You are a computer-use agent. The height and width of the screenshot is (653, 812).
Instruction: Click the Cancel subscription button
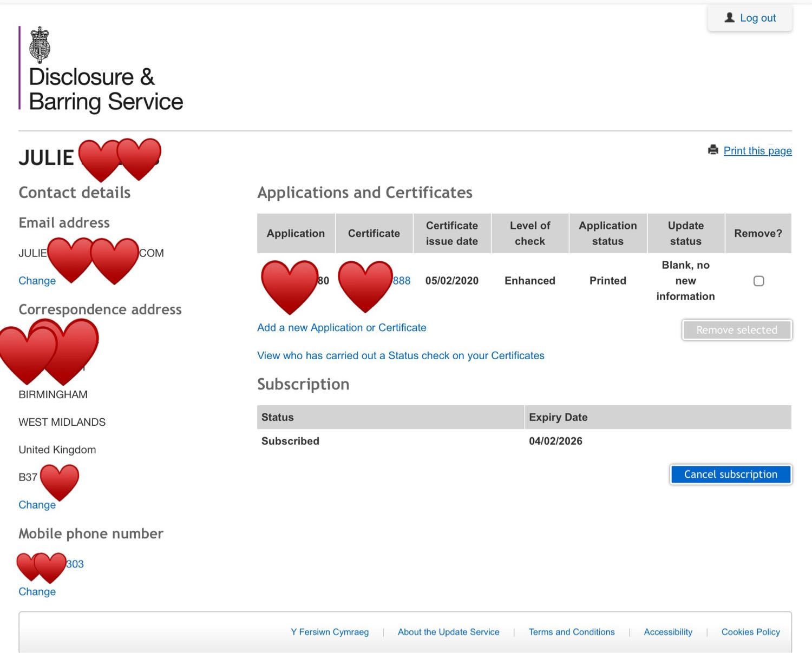tap(730, 474)
